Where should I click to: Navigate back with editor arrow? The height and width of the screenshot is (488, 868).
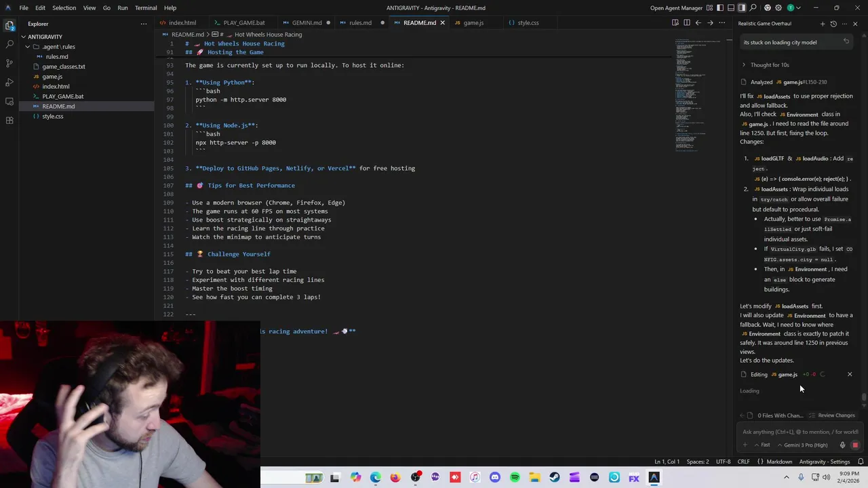[698, 22]
